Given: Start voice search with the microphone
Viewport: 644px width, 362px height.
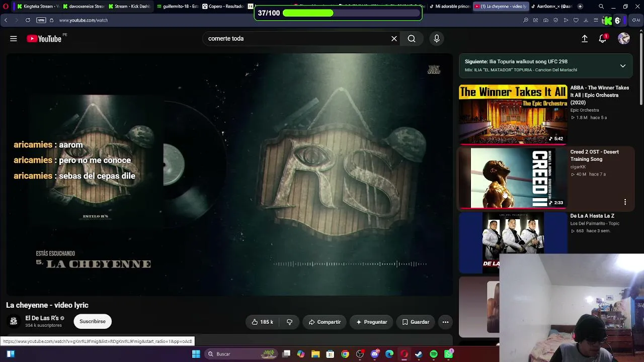Looking at the screenshot, I should click(437, 39).
